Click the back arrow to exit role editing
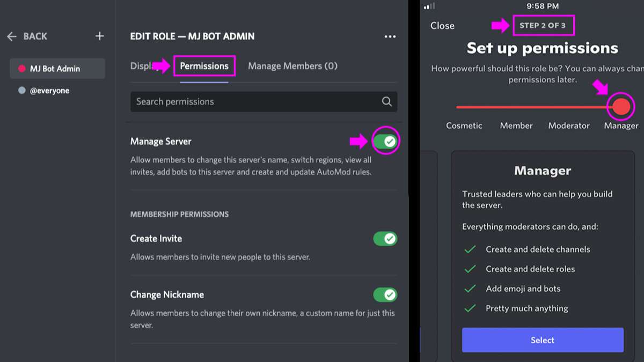 click(12, 36)
